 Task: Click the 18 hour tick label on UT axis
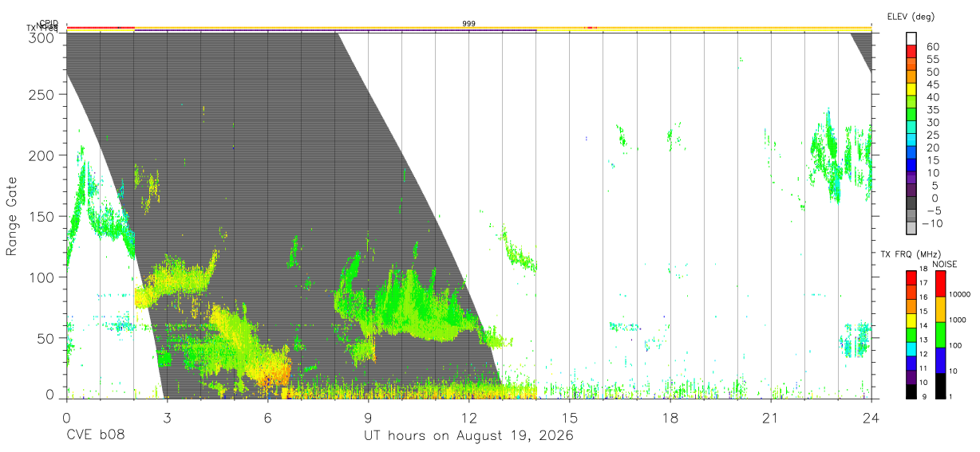click(x=670, y=418)
